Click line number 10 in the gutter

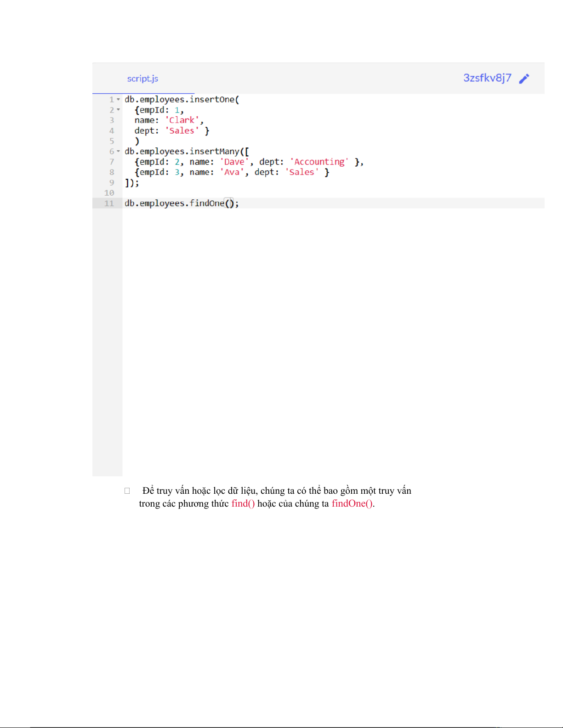(x=109, y=193)
